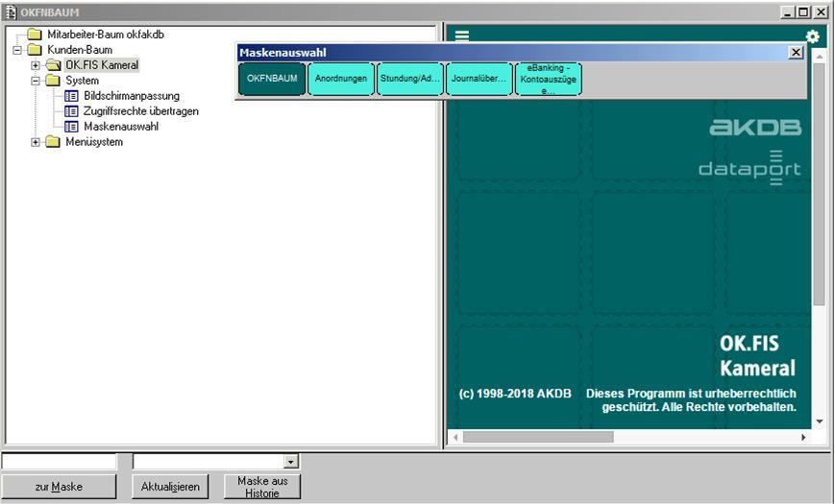The height and width of the screenshot is (504, 835).
Task: Click the Bildschirmanpassung mask icon
Action: point(71,96)
